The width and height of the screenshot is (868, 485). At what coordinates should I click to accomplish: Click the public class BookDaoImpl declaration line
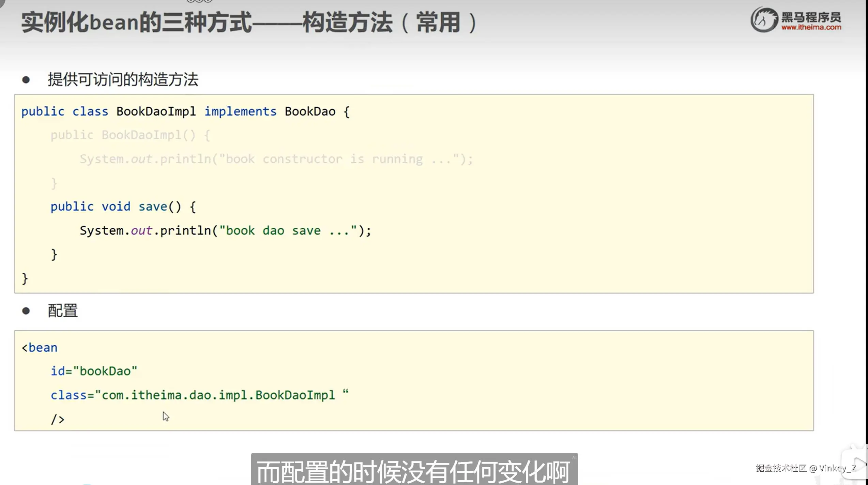(185, 111)
